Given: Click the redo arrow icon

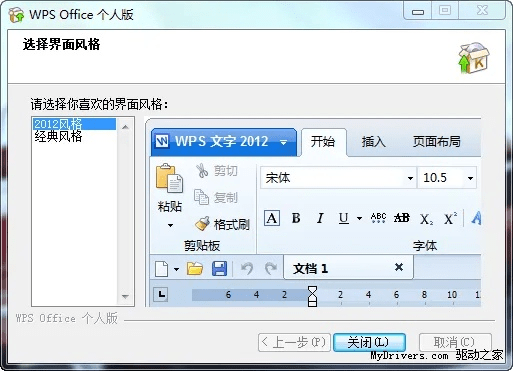Looking at the screenshot, I should [271, 268].
